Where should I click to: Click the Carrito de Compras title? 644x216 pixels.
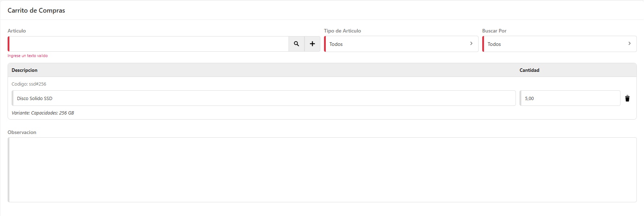(36, 10)
